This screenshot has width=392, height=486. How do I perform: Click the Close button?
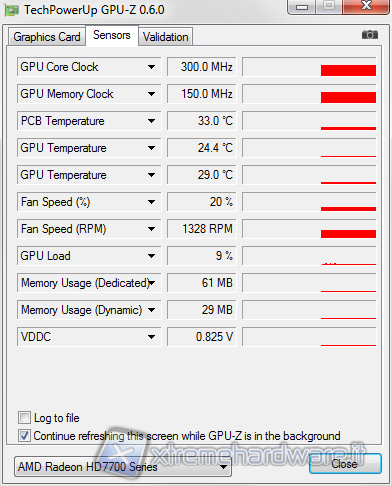click(x=345, y=464)
